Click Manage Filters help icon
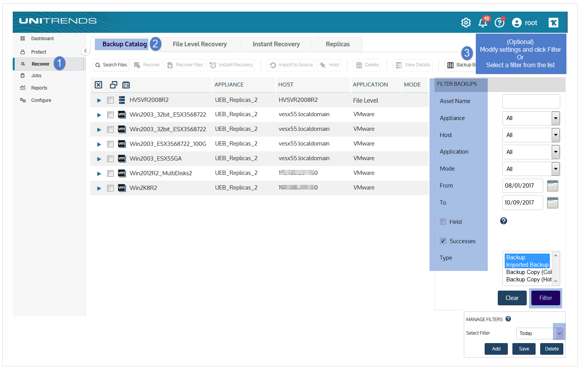Image resolution: width=588 pixels, height=374 pixels. (508, 319)
